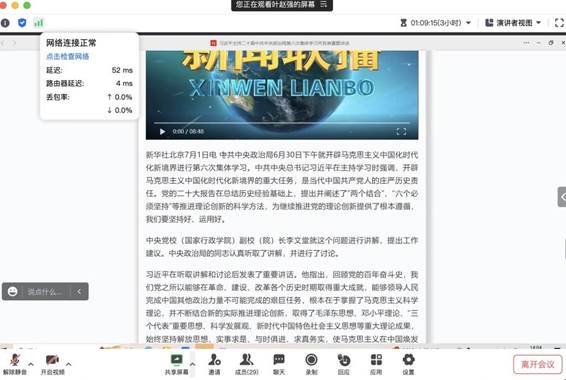The width and height of the screenshot is (566, 380).
Task: Unmute microphone with 解除静音
Action: pos(14,364)
